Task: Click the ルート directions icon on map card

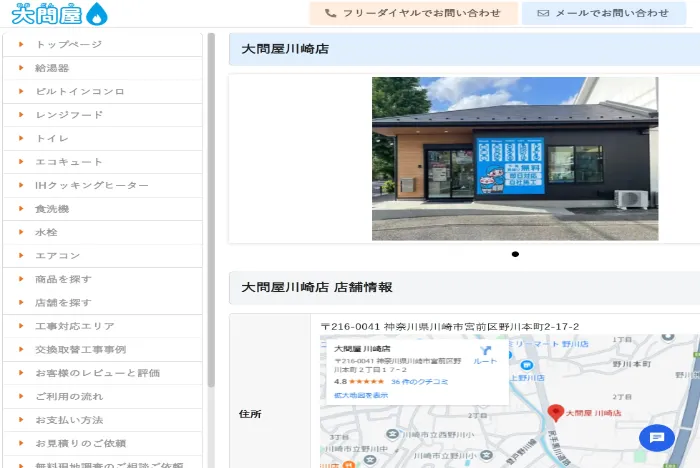Action: (485, 354)
